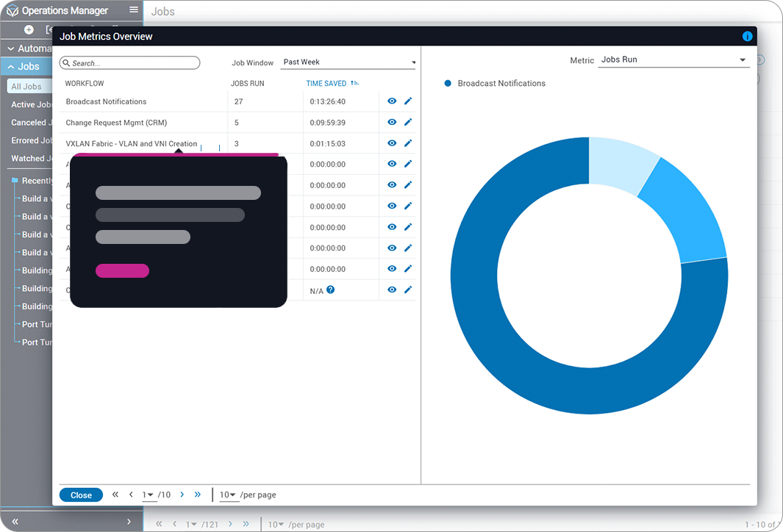This screenshot has height=532, width=783.
Task: Click inside the workflow Search field
Action: click(129, 62)
